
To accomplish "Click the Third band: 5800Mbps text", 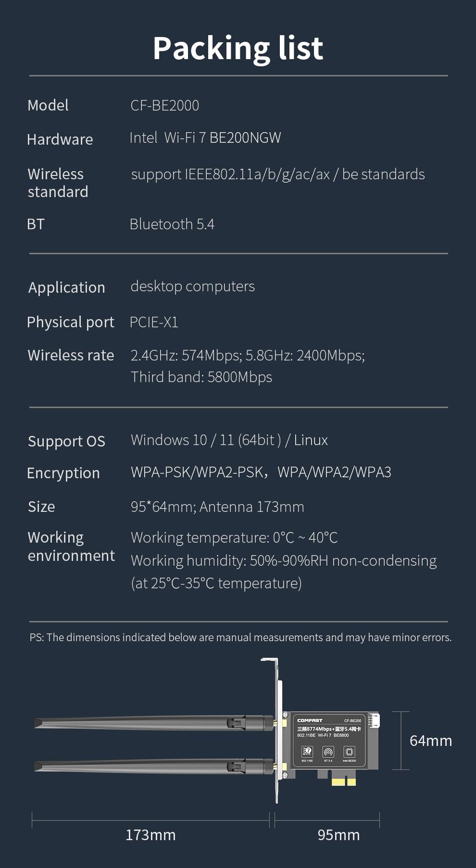I will tap(201, 377).
